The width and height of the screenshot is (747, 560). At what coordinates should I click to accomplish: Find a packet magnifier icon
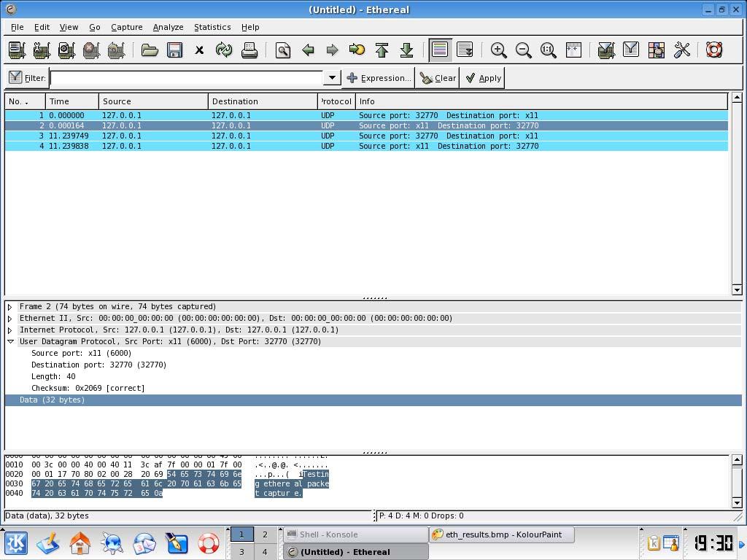tap(283, 50)
